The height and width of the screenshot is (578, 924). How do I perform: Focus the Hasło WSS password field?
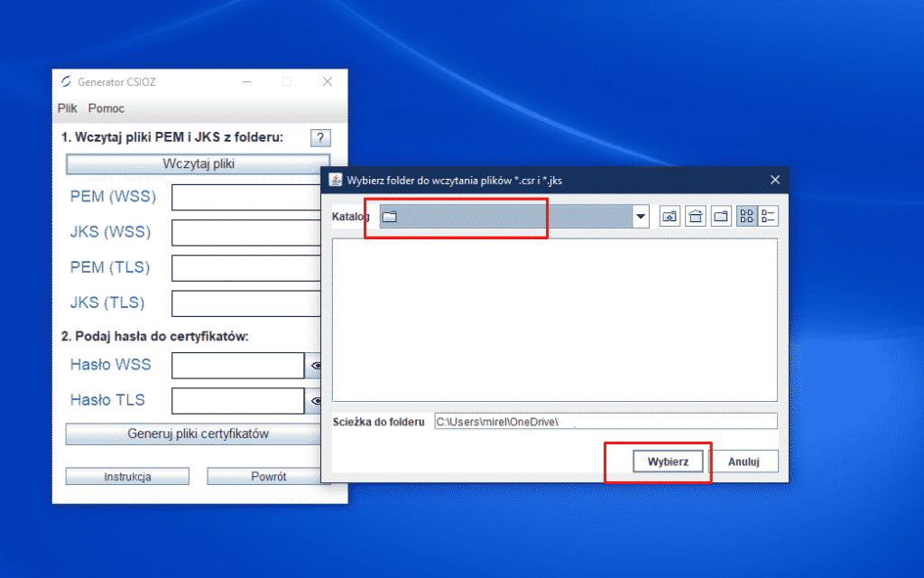(x=238, y=366)
